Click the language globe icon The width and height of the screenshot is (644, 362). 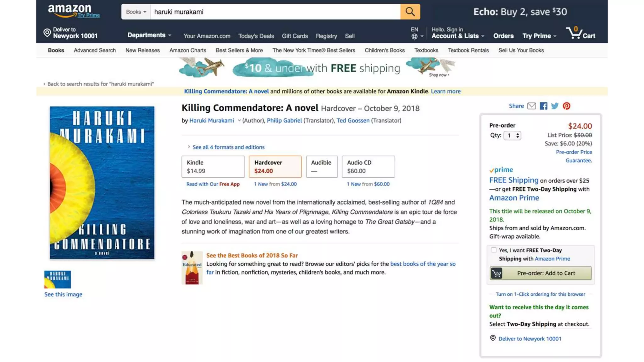[x=414, y=36]
